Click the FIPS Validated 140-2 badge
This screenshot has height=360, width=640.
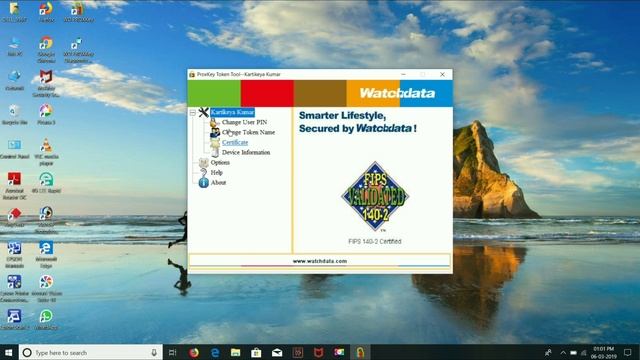pyautogui.click(x=375, y=197)
